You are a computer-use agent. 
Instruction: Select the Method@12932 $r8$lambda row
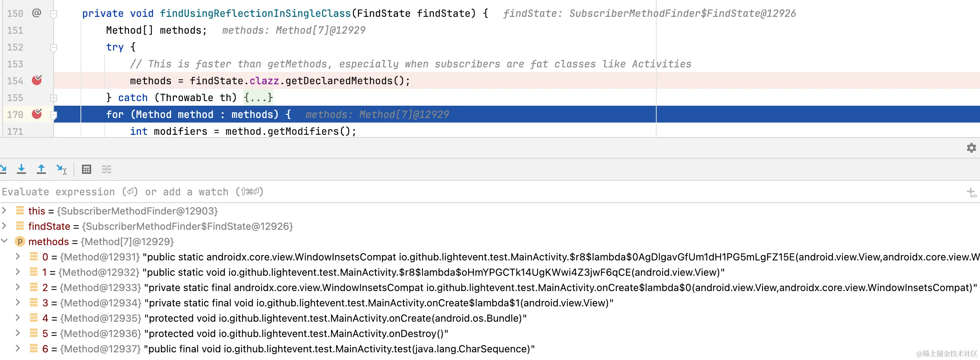point(490,272)
